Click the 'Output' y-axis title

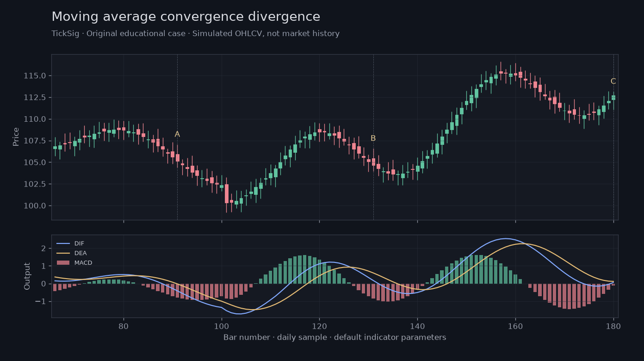tap(27, 276)
